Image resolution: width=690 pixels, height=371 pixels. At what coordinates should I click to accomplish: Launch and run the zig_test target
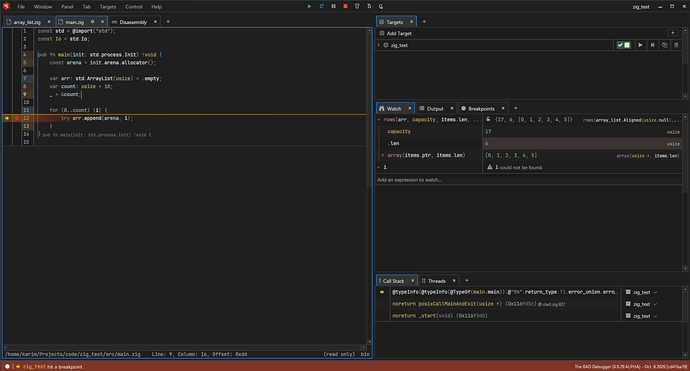(640, 45)
